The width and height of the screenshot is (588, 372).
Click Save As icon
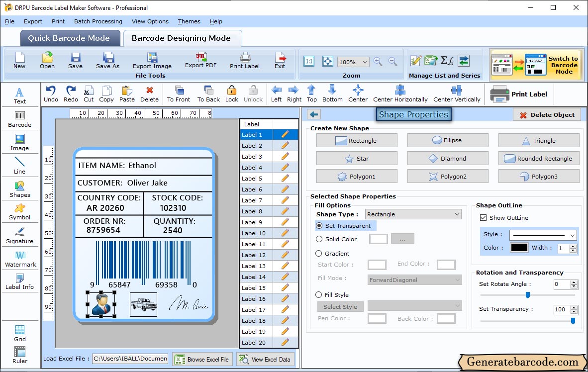(107, 60)
